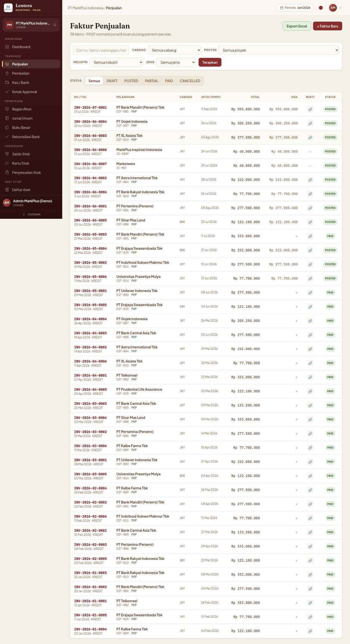Open bukti link icon for INV-2026-03-0005

(x=310, y=476)
